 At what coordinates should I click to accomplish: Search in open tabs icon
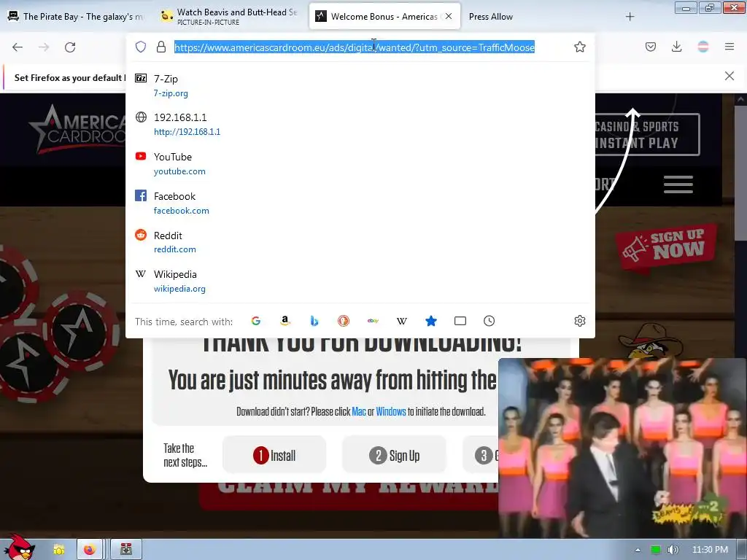[460, 321]
